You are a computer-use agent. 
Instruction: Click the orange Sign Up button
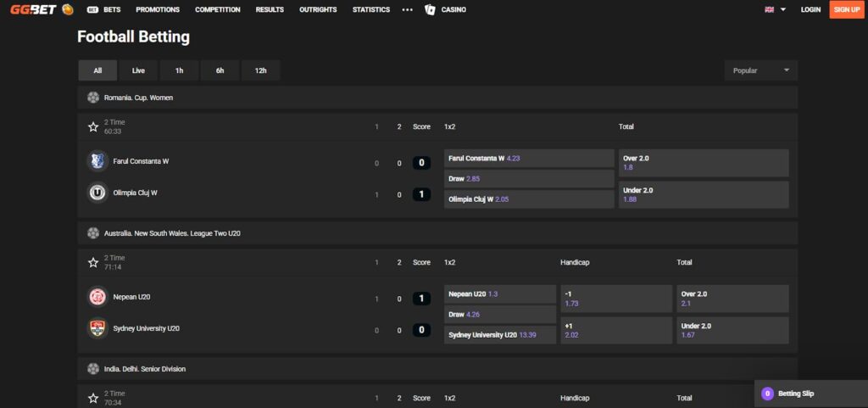(847, 9)
